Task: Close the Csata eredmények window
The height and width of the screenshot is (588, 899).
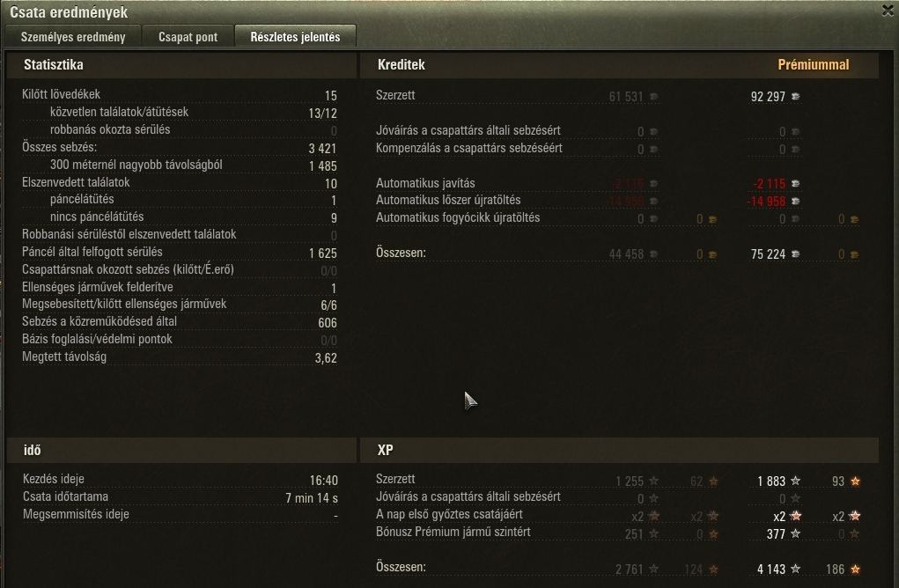Action: pos(888,11)
